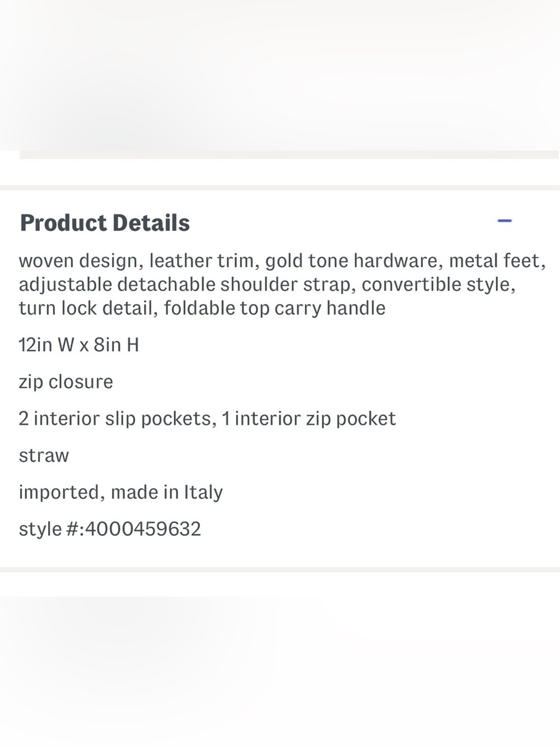Select 'foldable top carry handle' text

pos(274,308)
